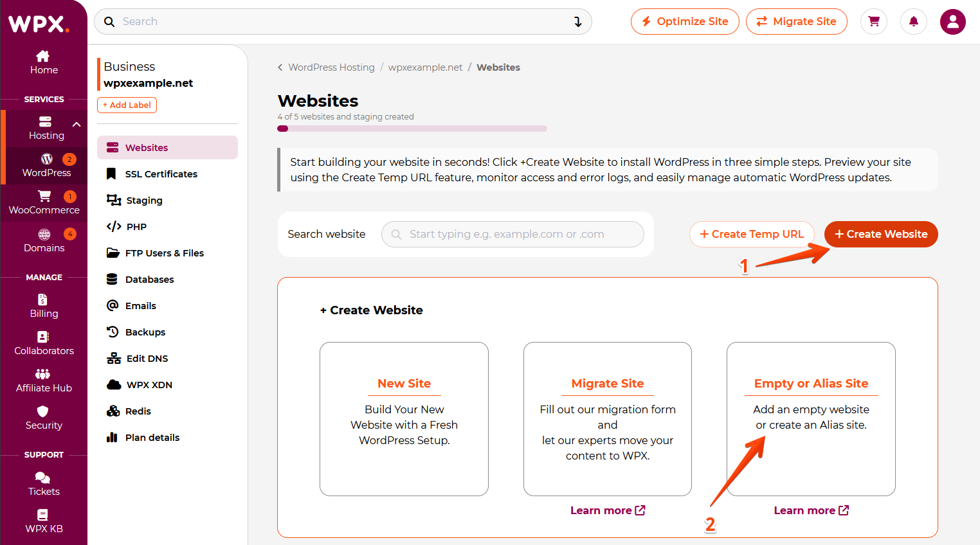Choose the Empty or Alias Site card

[811, 419]
